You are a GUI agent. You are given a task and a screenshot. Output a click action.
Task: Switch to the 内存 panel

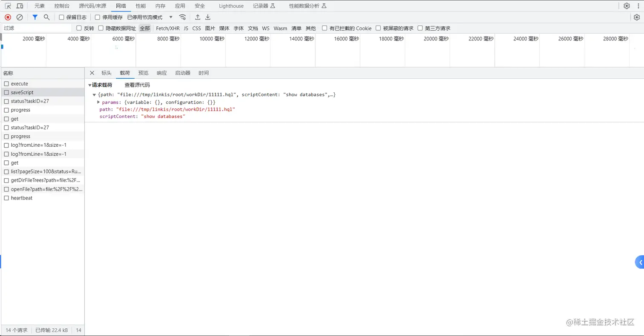[160, 6]
